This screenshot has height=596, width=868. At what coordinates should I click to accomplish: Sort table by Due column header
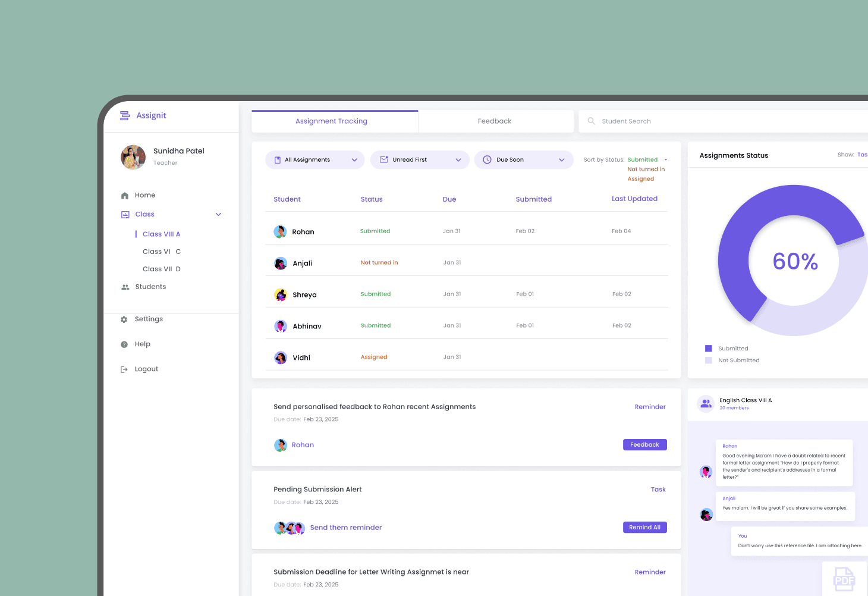click(449, 199)
